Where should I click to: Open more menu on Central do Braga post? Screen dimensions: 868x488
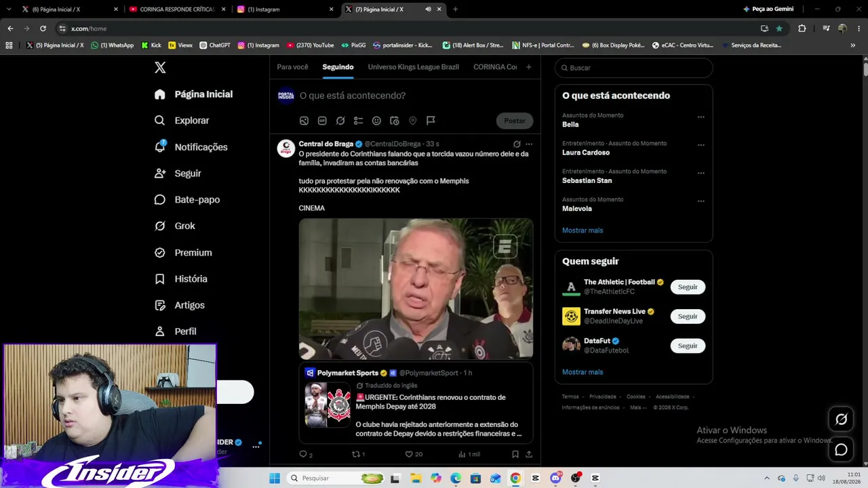529,144
